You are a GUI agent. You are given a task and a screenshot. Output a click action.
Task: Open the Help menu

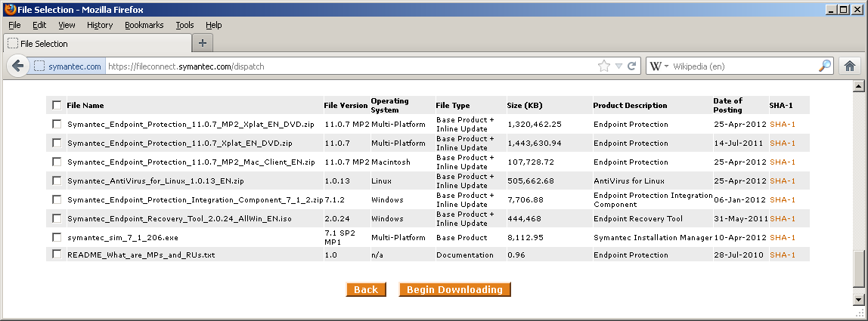point(214,25)
